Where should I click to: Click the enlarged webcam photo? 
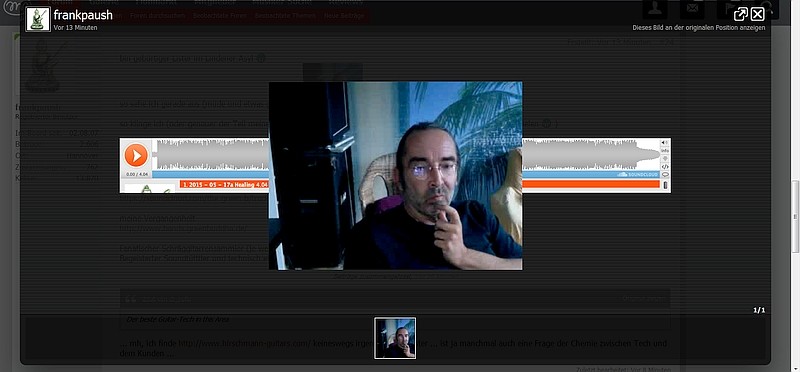pyautogui.click(x=395, y=176)
